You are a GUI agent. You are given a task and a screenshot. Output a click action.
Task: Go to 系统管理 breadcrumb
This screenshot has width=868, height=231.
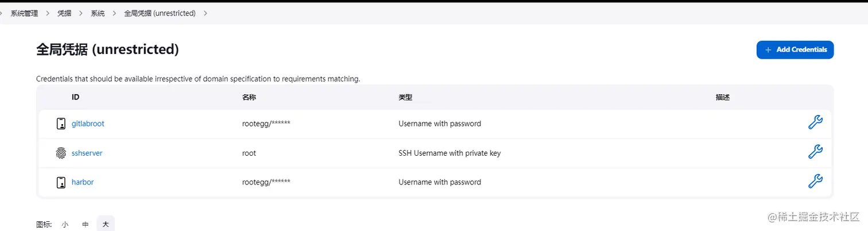click(24, 13)
